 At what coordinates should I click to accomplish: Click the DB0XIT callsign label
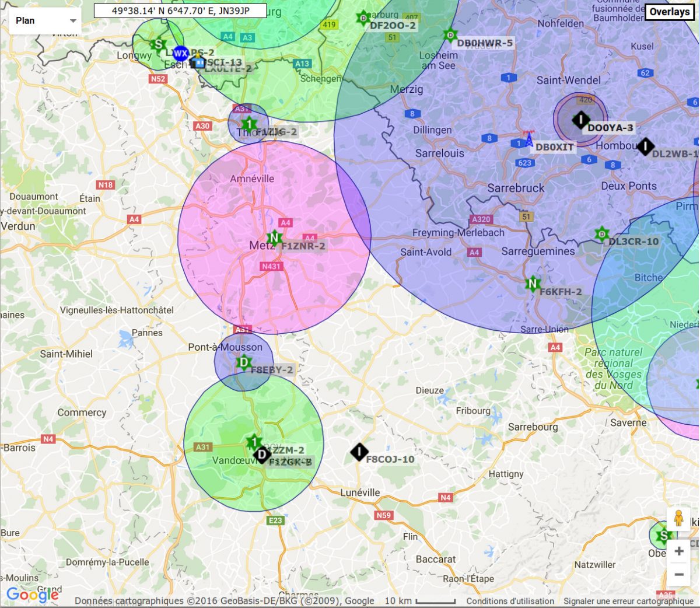tap(555, 147)
